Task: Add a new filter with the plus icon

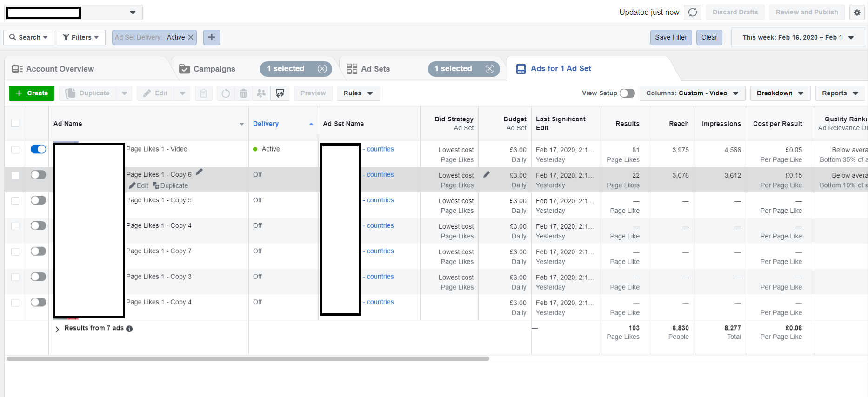Action: pyautogui.click(x=212, y=37)
